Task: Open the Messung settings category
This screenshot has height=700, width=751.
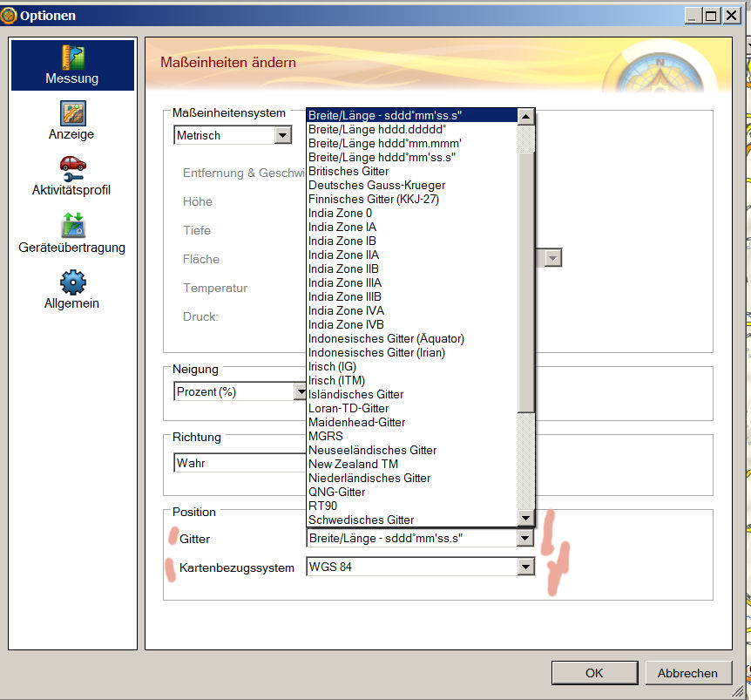Action: tap(72, 65)
